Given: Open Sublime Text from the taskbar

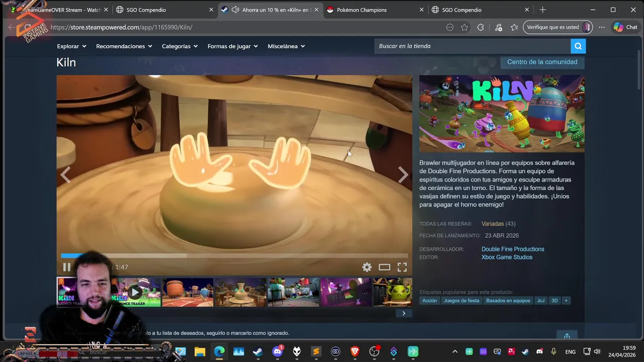Looking at the screenshot, I should pyautogui.click(x=316, y=351).
